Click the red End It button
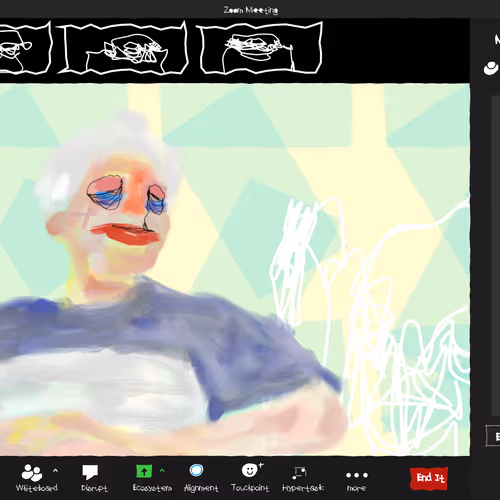The height and width of the screenshot is (500, 500). pyautogui.click(x=429, y=478)
